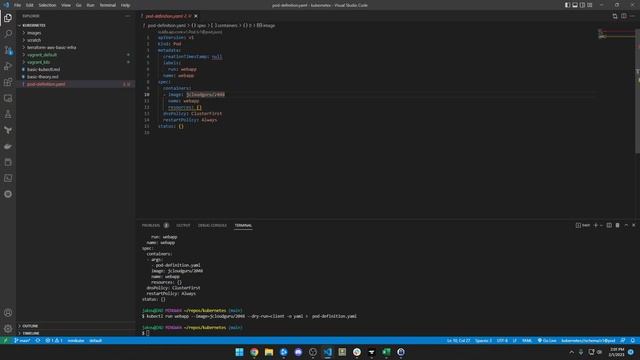
Task: Open the Extensions view
Action: 8,82
